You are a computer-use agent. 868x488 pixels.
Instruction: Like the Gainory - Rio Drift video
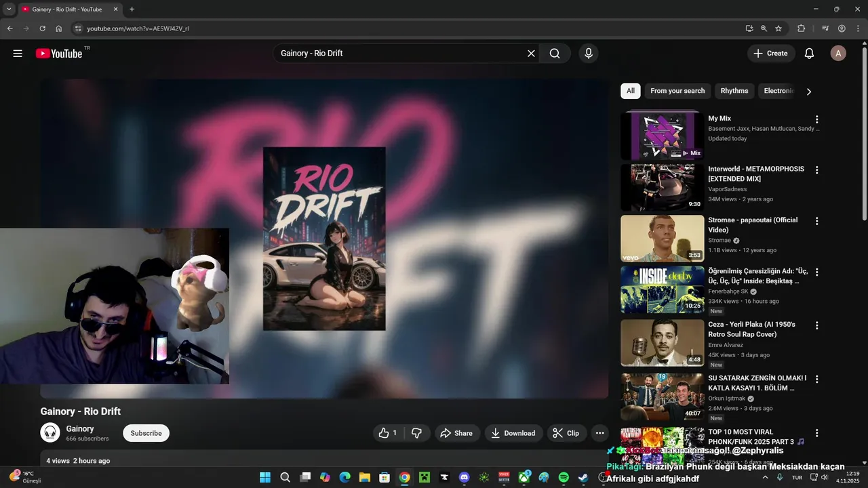[388, 433]
